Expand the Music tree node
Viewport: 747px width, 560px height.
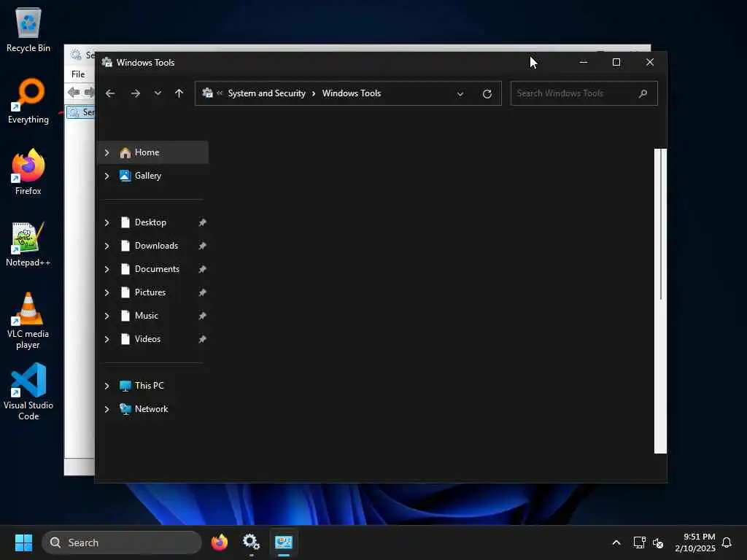(107, 316)
